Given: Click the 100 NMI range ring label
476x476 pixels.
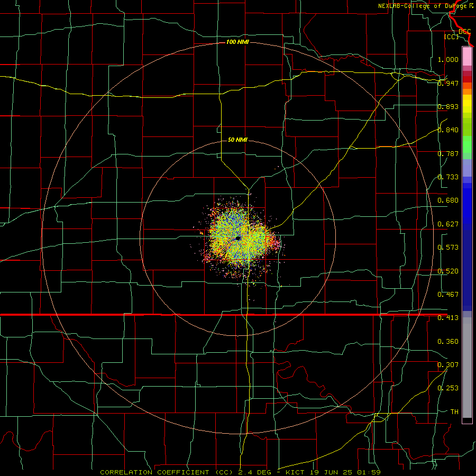Looking at the screenshot, I should click(x=237, y=42).
